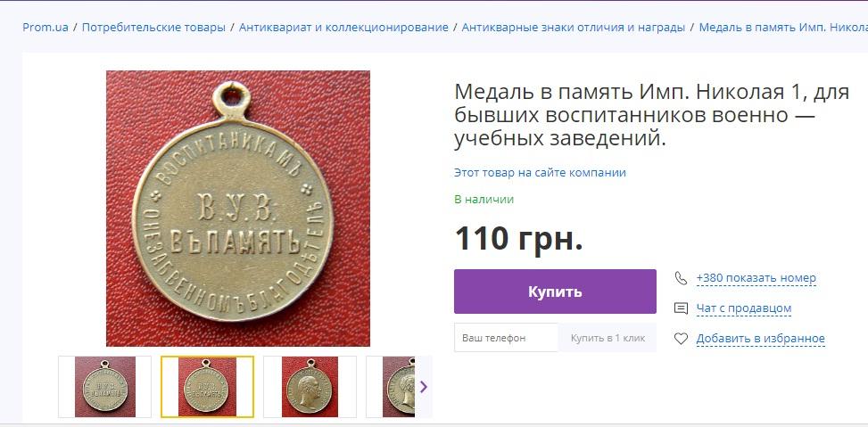
Task: Click the purple Купить button
Action: [555, 292]
